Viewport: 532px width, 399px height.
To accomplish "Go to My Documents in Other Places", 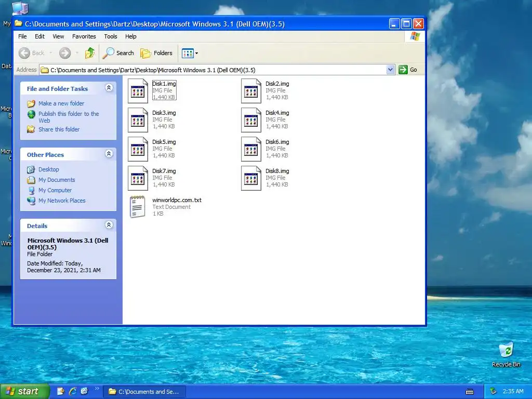I will click(57, 180).
